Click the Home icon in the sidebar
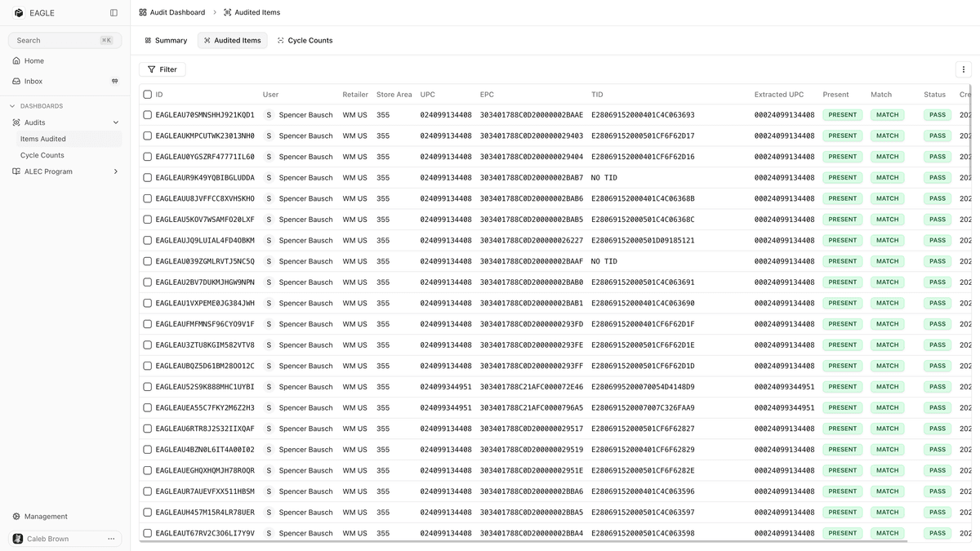The width and height of the screenshot is (980, 551). pos(16,60)
